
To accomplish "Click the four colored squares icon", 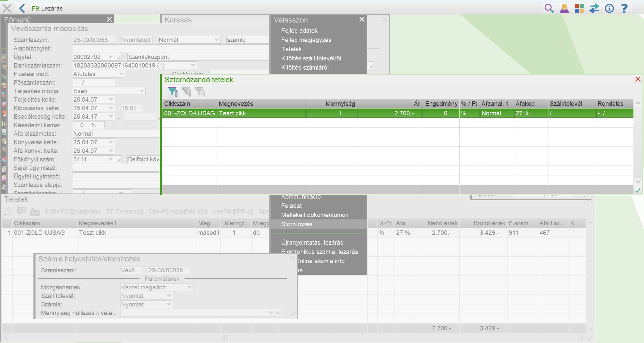I will pyautogui.click(x=579, y=8).
